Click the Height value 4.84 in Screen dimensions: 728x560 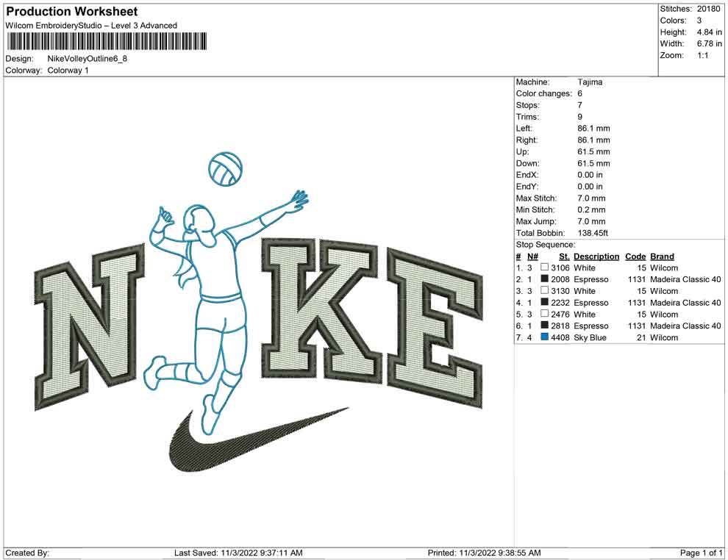tap(709, 32)
